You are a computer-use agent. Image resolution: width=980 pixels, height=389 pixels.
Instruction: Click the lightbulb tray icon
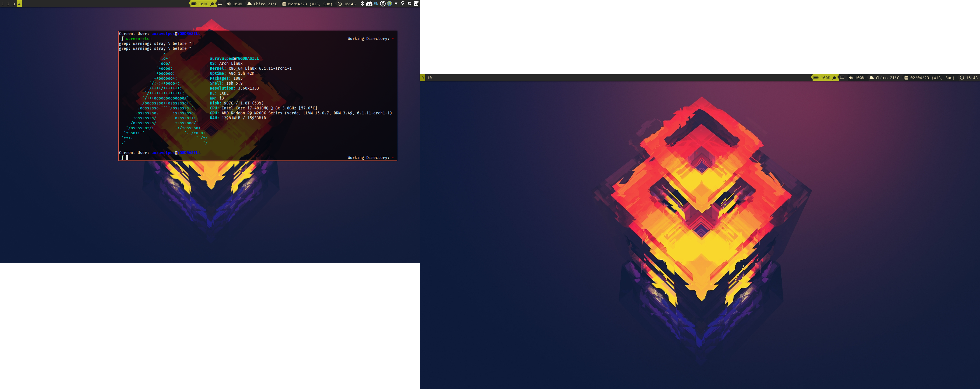coord(403,4)
